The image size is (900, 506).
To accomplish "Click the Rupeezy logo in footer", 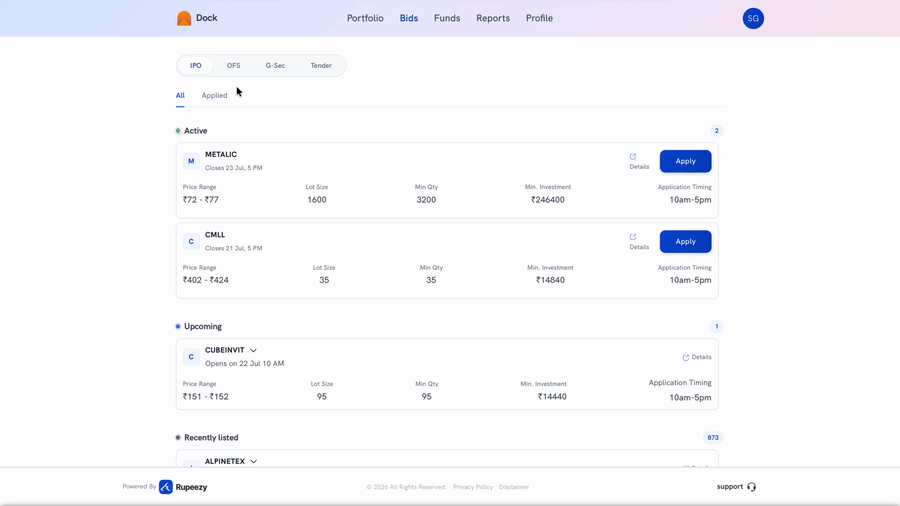I will click(183, 487).
